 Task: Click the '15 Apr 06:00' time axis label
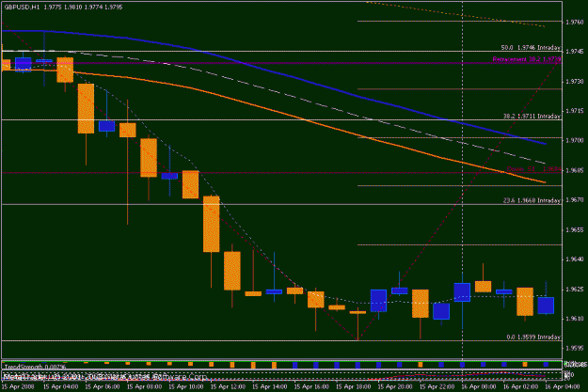(x=103, y=386)
